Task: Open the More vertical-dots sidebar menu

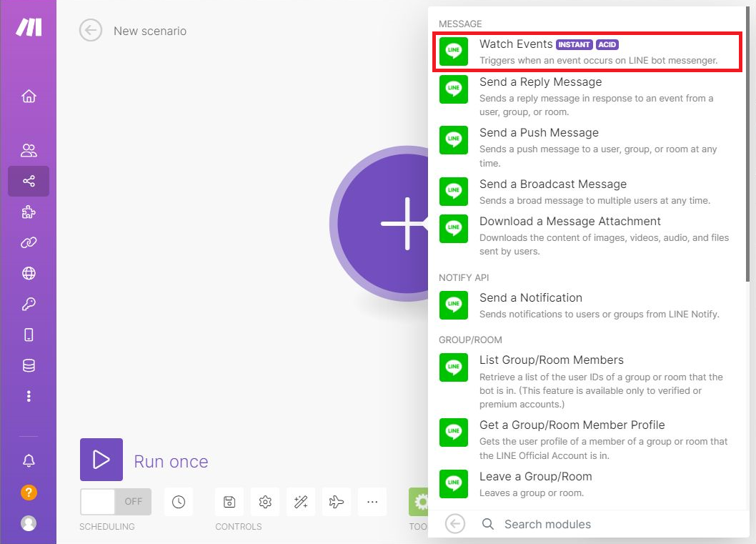Action: [29, 396]
